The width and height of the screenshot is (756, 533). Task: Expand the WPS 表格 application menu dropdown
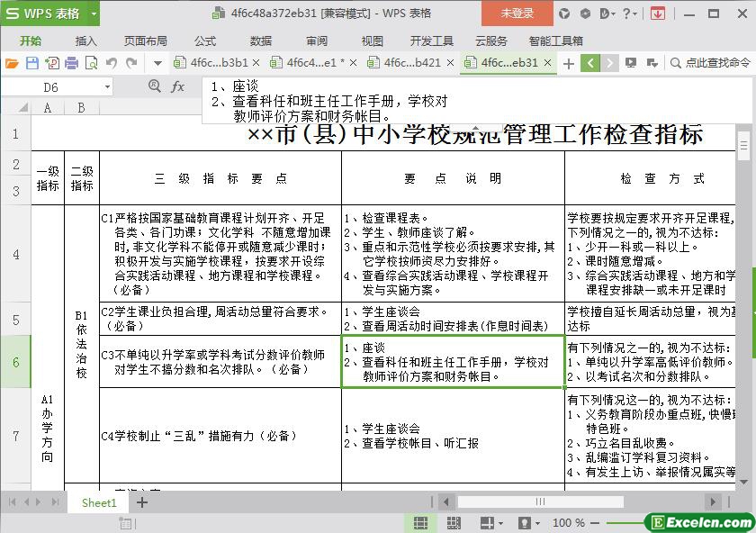(94, 14)
